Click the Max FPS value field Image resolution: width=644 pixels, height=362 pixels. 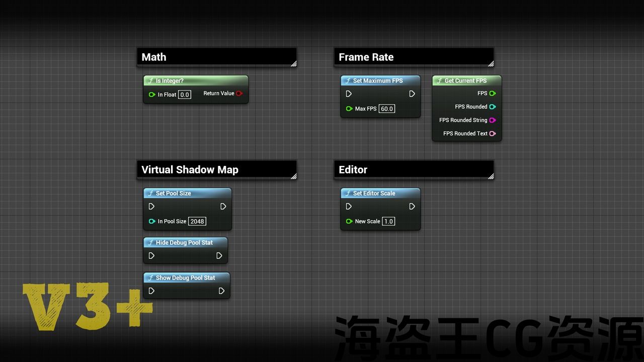[x=386, y=109]
